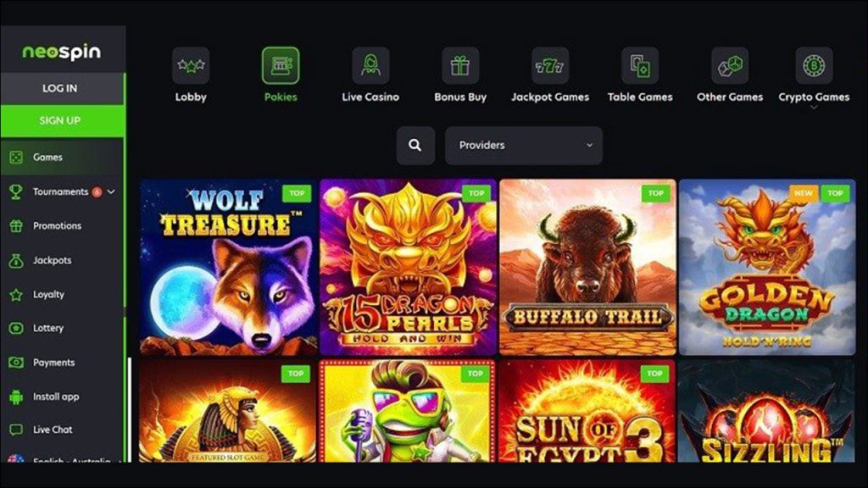Click the magnifier search icon
The width and height of the screenshot is (868, 488).
[x=415, y=146]
